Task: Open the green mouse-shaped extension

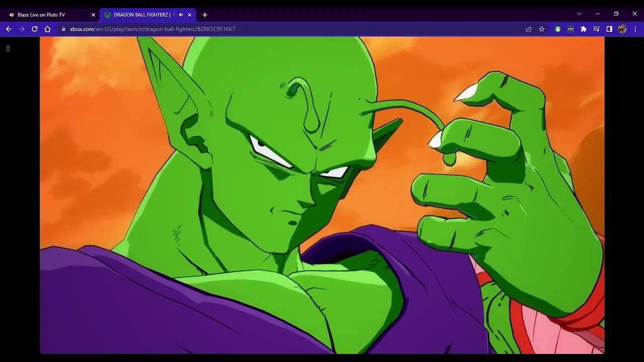Action: click(557, 29)
